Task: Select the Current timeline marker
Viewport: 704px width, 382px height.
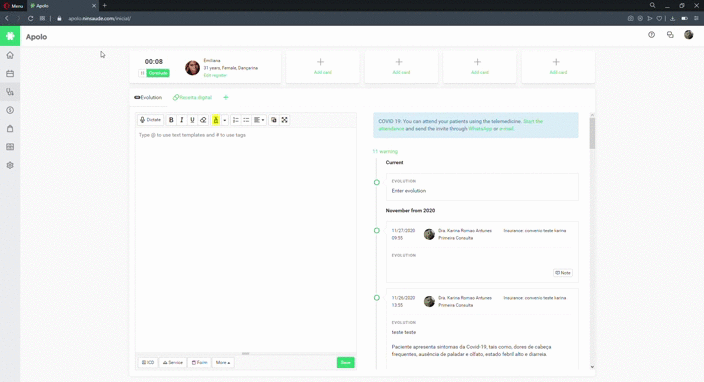Action: coord(377,182)
